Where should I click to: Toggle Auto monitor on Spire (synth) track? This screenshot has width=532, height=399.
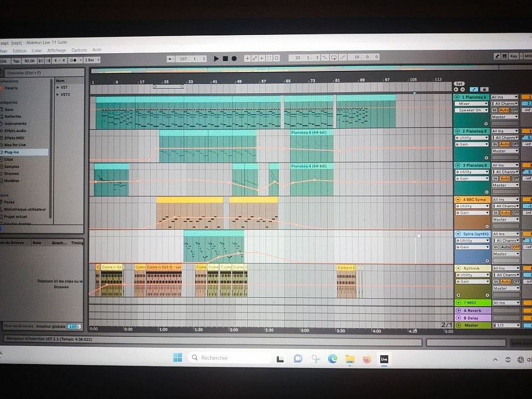pos(504,247)
